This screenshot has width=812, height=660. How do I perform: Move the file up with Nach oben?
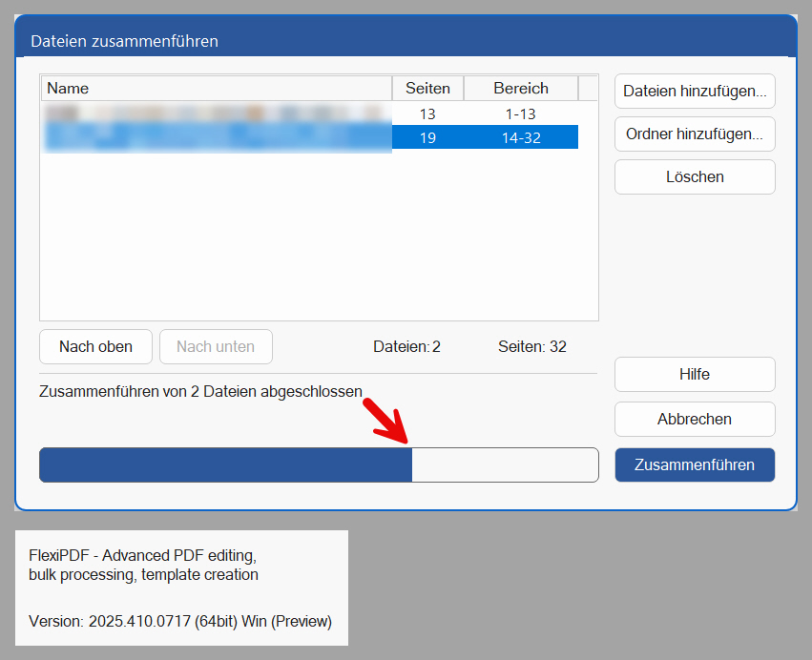(95, 346)
